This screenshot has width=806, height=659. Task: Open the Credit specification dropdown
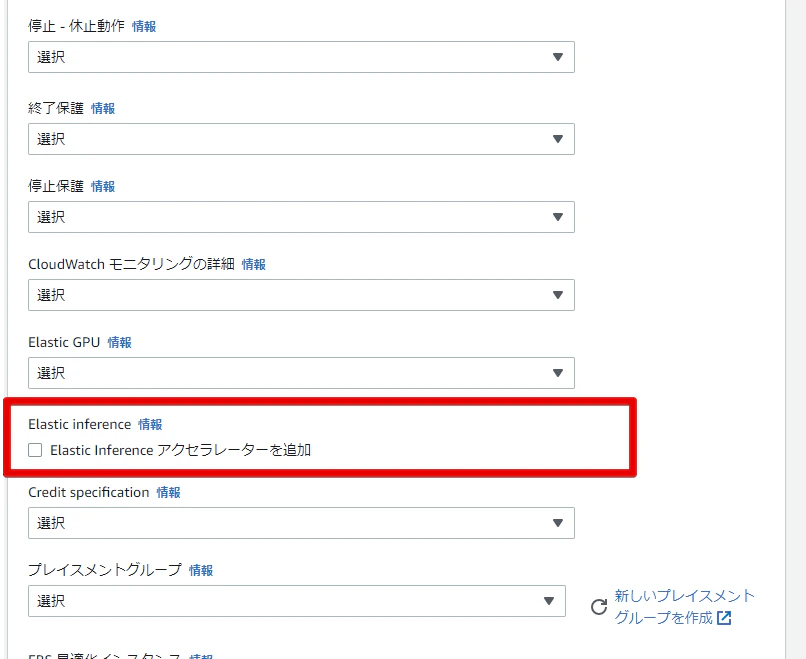pos(301,523)
